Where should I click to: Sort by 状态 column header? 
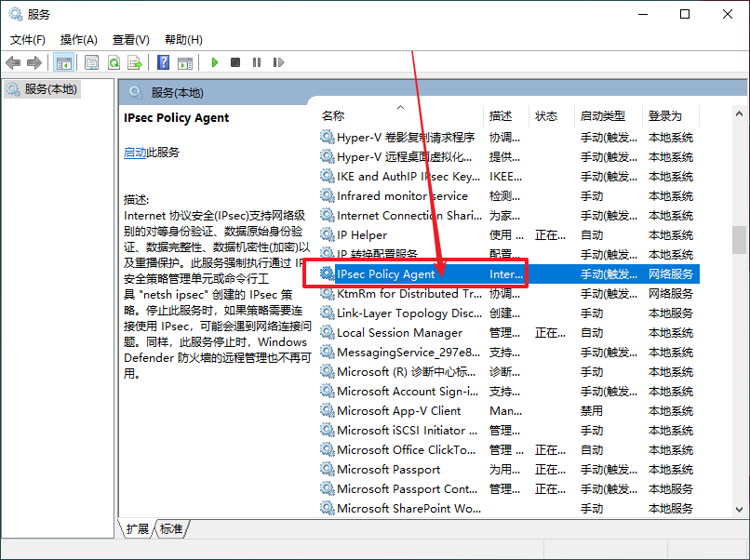pyautogui.click(x=546, y=116)
